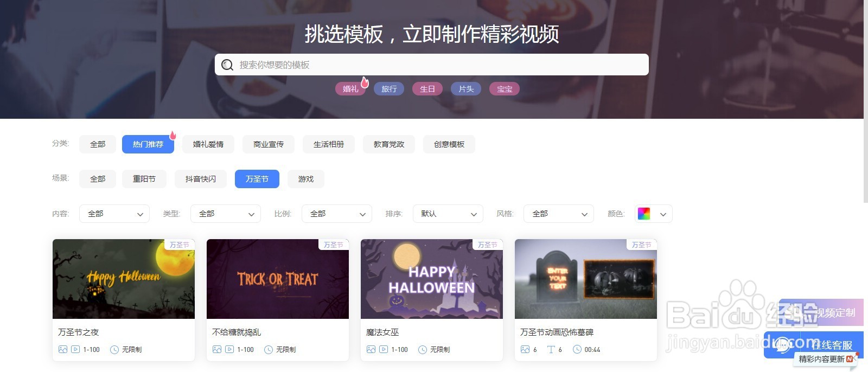Expand the 颜色 color picker dropdown arrow
The height and width of the screenshot is (372, 868).
[663, 214]
